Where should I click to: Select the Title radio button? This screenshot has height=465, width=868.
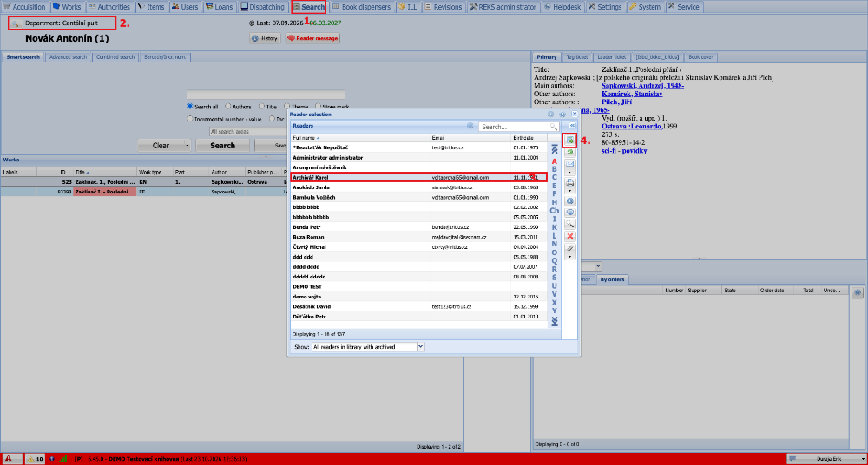[262, 107]
